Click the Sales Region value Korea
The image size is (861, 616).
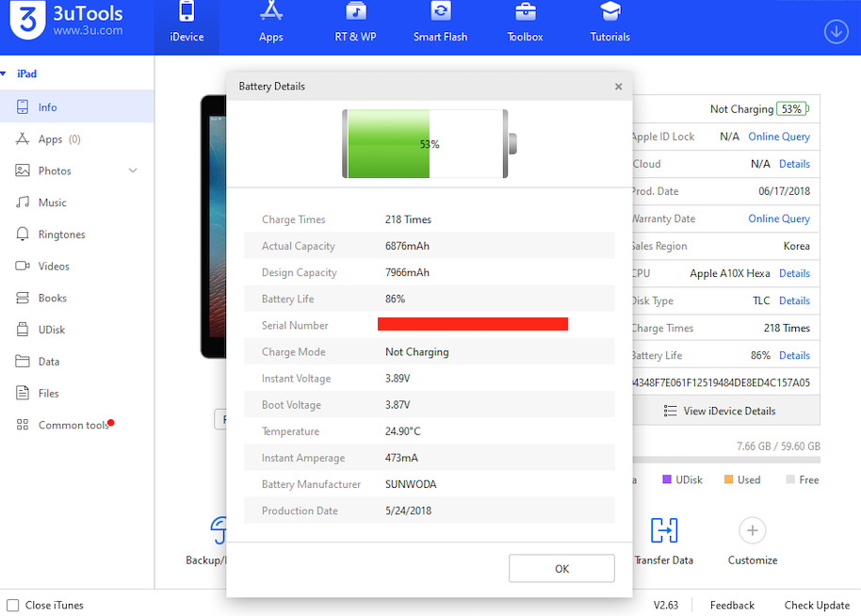tap(796, 246)
